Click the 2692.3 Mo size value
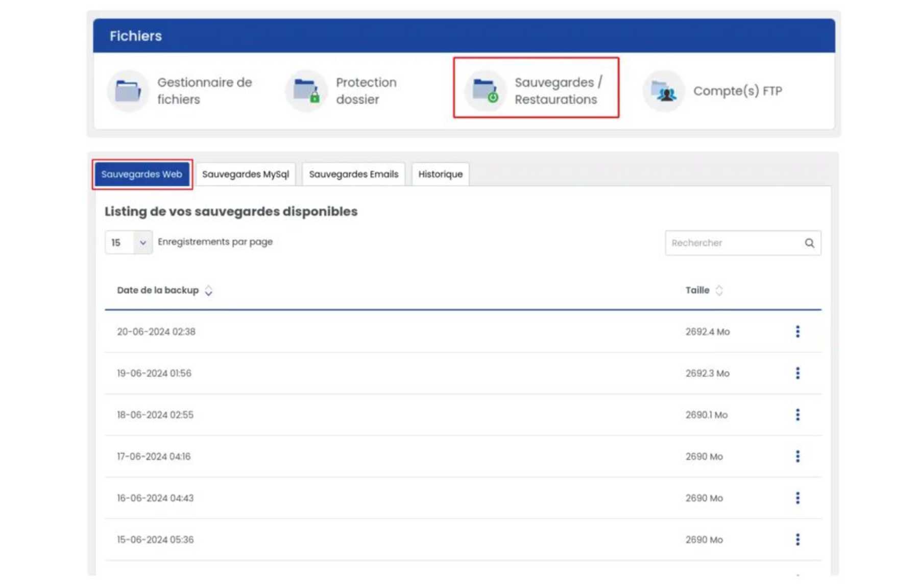 click(x=708, y=373)
